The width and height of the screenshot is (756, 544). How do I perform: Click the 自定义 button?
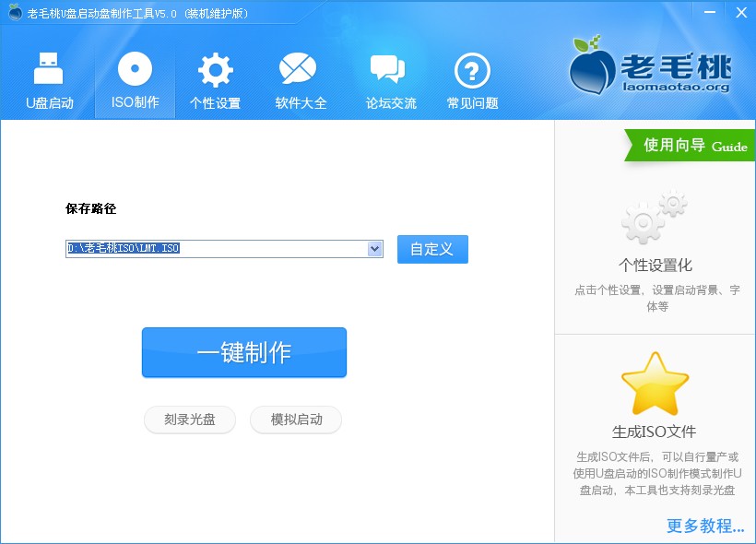pos(432,249)
